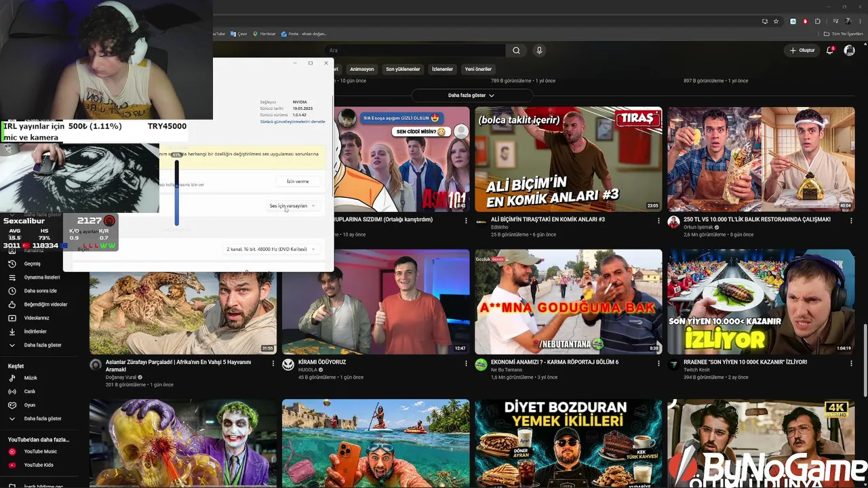Click the Aslanlar Zürafayı Parçaladı video title
The height and width of the screenshot is (488, 868).
(x=178, y=366)
